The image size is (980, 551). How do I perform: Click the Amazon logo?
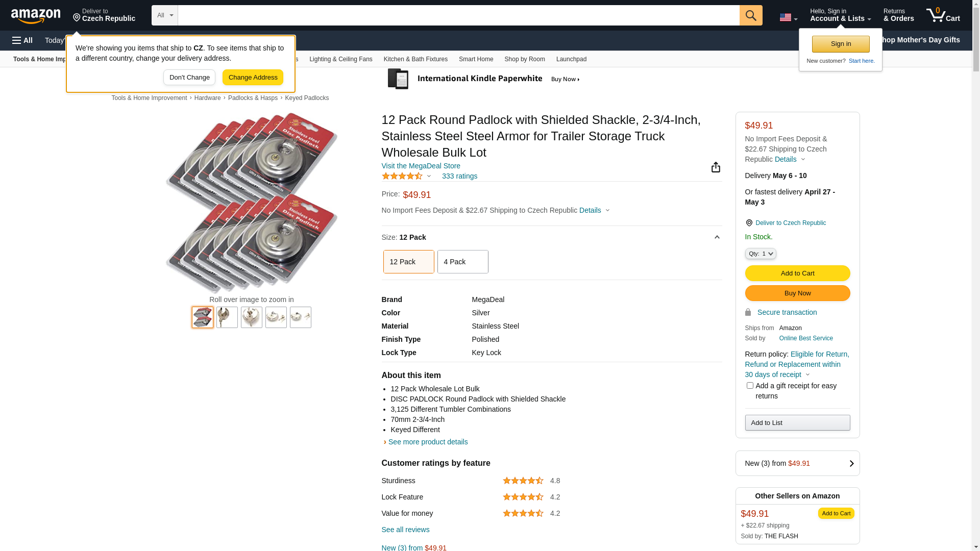click(36, 16)
